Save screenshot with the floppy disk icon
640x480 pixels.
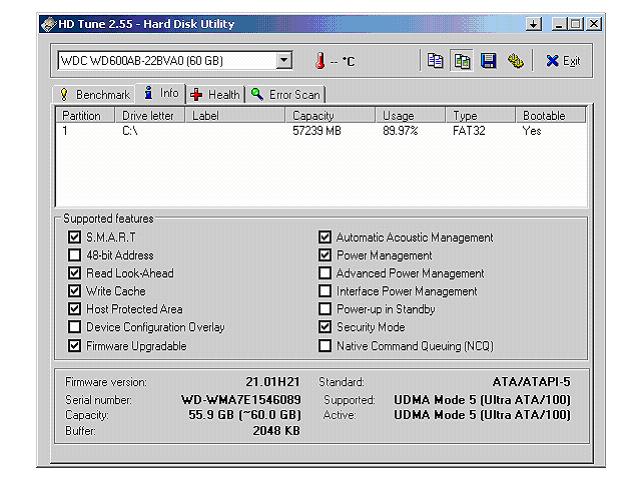click(x=488, y=61)
